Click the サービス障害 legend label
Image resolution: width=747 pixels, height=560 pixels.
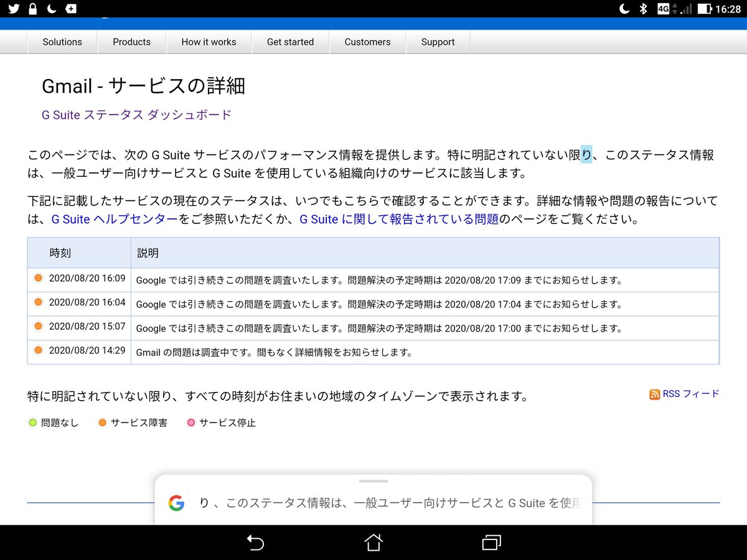pyautogui.click(x=139, y=423)
